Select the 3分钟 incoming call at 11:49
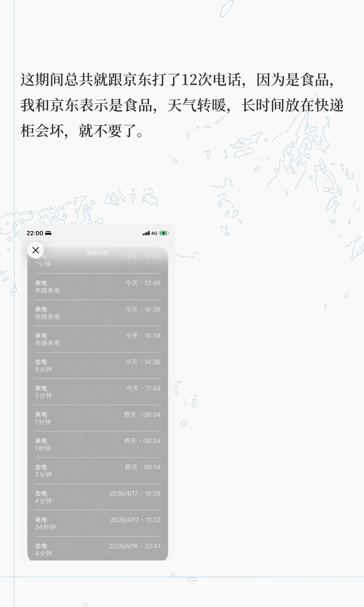 point(98,392)
